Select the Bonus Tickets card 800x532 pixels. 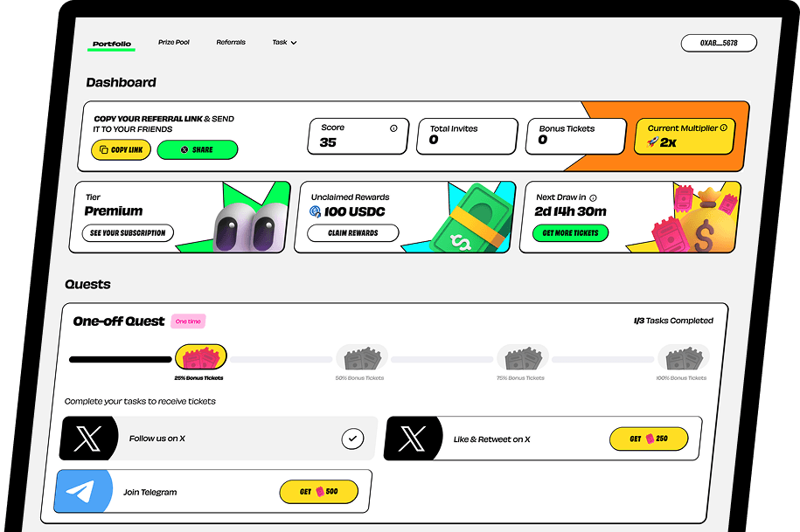pyautogui.click(x=575, y=136)
